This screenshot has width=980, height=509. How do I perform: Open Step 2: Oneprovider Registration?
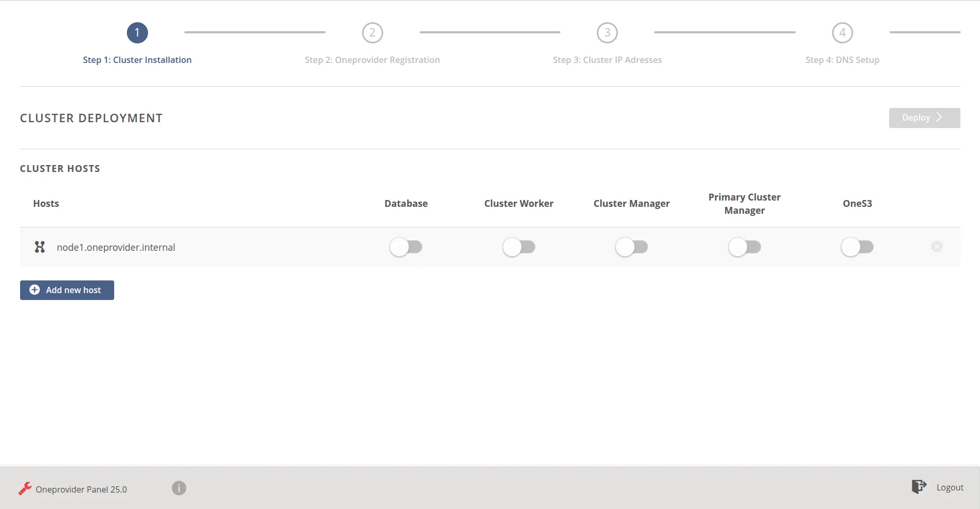(x=372, y=60)
